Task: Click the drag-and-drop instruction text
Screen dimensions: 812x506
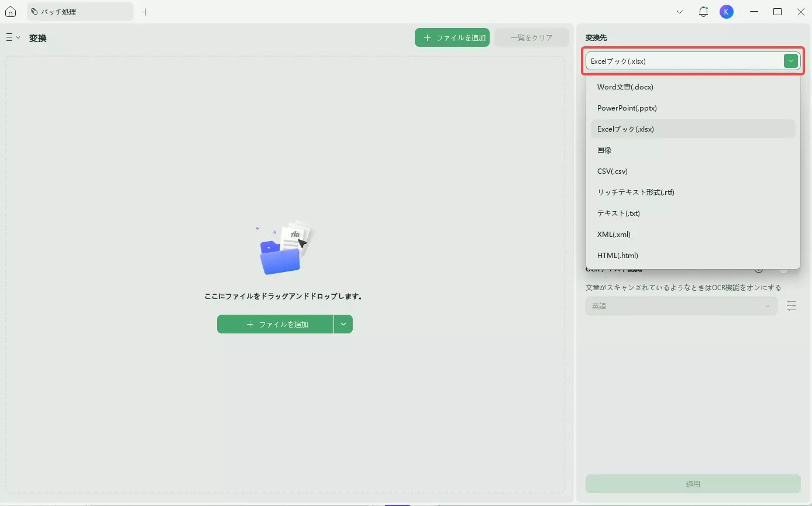Action: [284, 297]
